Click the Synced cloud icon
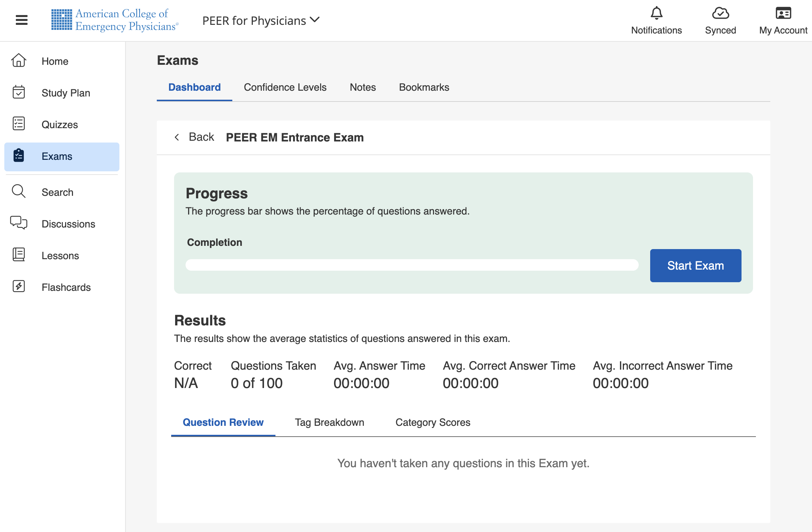The height and width of the screenshot is (532, 812). [720, 13]
